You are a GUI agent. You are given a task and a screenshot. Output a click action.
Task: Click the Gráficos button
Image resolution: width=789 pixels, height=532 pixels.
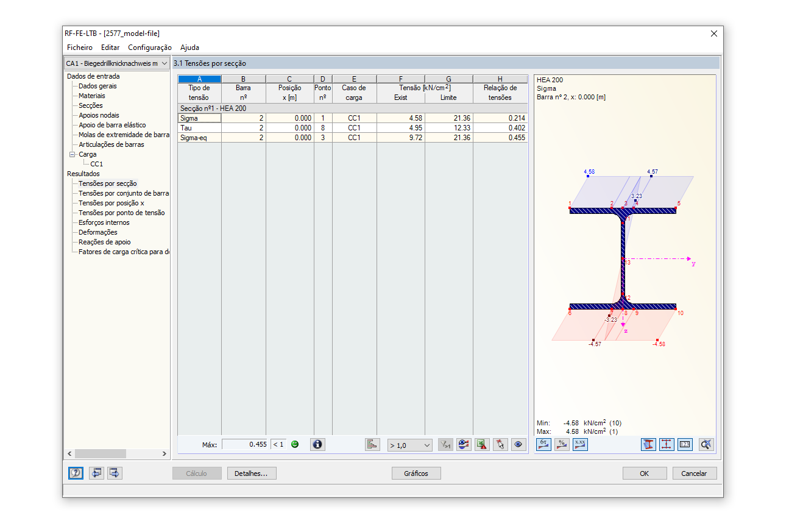tap(416, 473)
